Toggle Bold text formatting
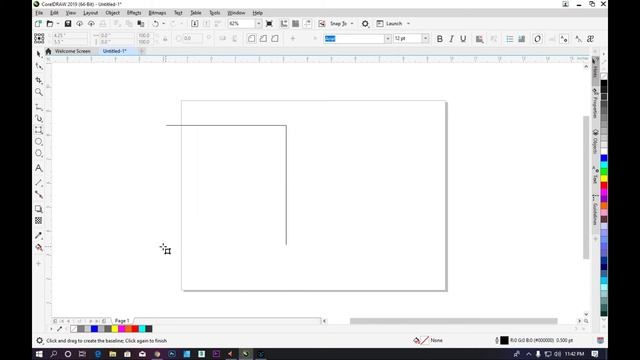Image resolution: width=640 pixels, height=360 pixels. (440, 39)
